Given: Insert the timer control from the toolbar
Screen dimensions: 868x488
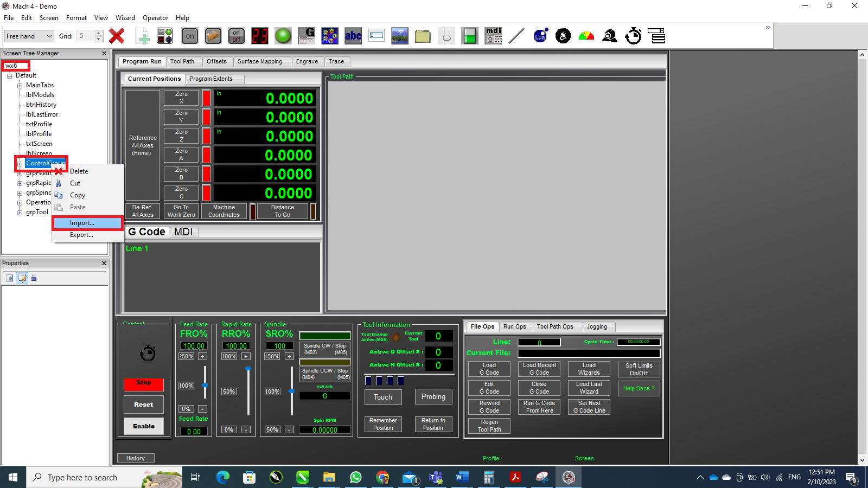Looking at the screenshot, I should pyautogui.click(x=633, y=36).
